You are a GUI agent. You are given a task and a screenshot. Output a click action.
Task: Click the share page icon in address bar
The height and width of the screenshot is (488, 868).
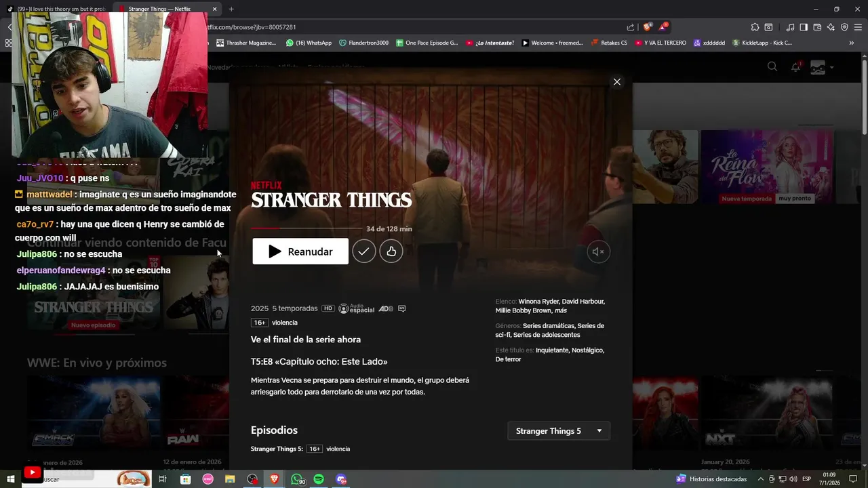[x=631, y=27]
